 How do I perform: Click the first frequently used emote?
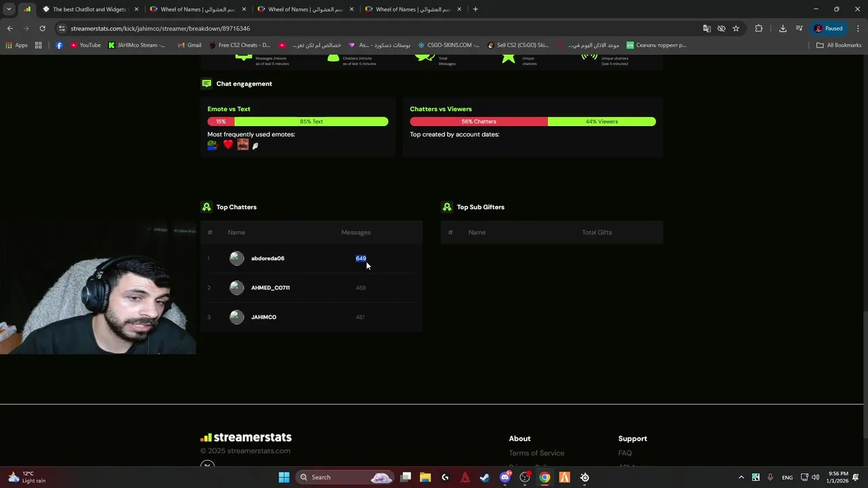tap(212, 144)
